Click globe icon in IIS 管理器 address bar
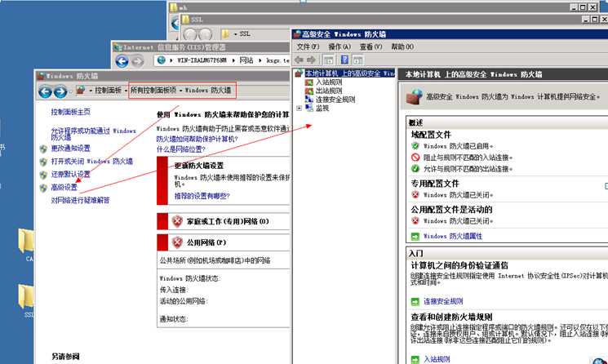This screenshot has width=608, height=364. coord(162,60)
